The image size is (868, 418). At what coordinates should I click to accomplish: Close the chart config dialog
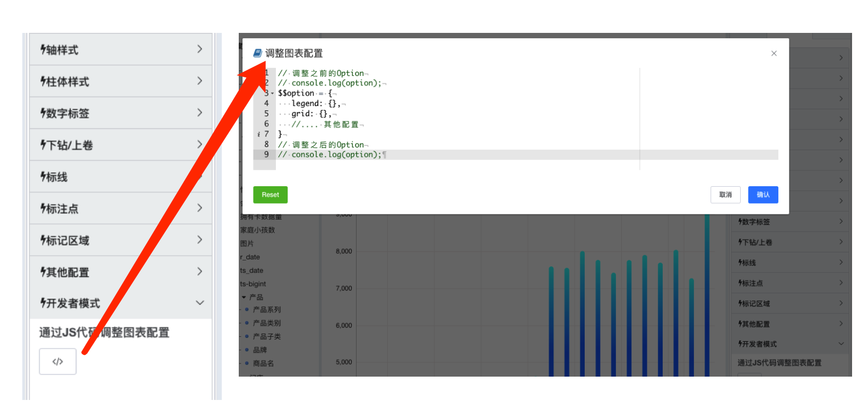(x=774, y=54)
